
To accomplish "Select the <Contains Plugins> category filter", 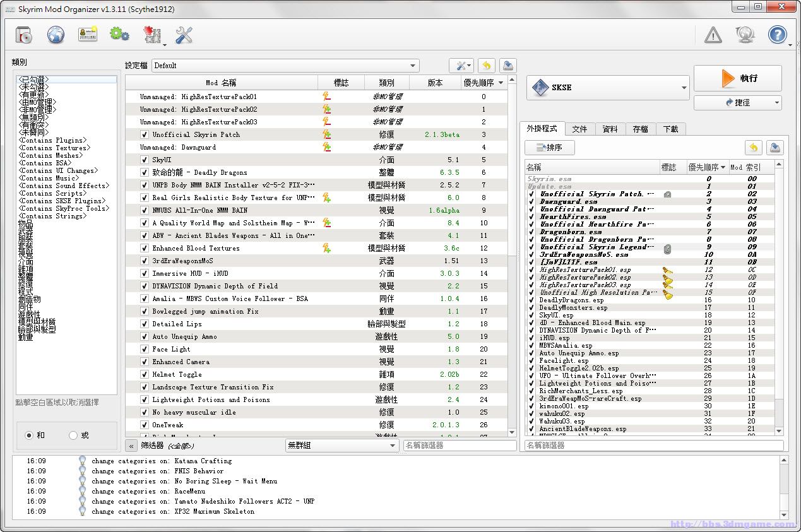I will tap(53, 140).
